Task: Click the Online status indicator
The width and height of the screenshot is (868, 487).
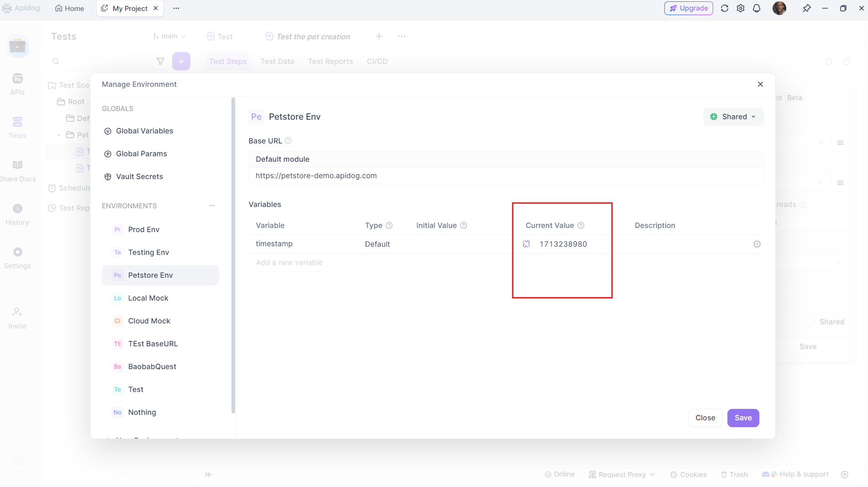Action: coord(560,474)
